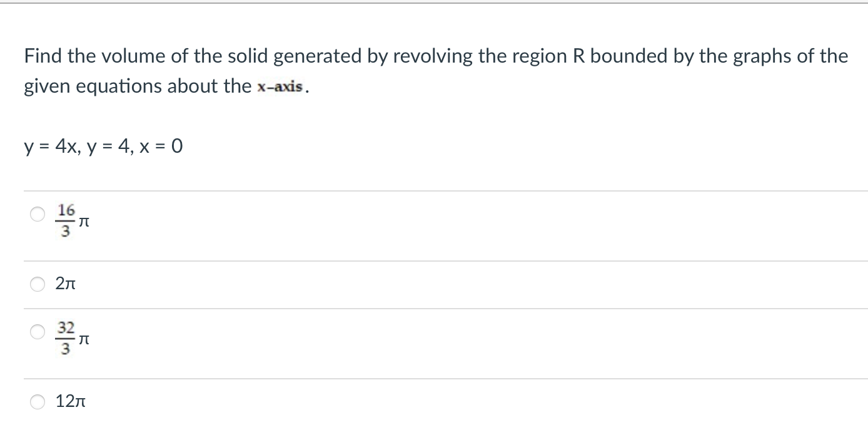
Task: Click the answer text 2π
Action: coord(66,284)
